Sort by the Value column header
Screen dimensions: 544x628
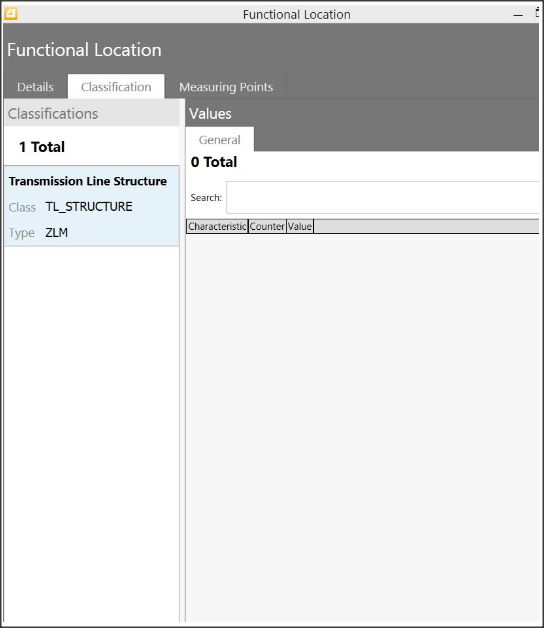[x=300, y=226]
